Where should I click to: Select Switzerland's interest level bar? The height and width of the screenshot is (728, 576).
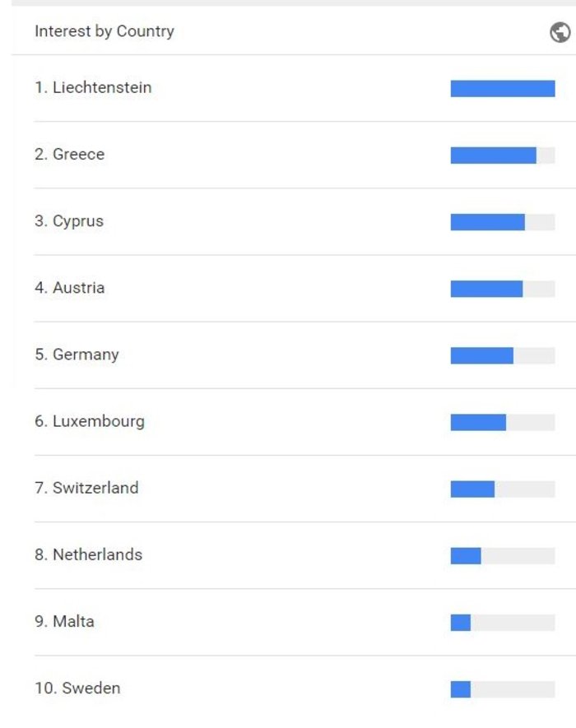point(472,489)
